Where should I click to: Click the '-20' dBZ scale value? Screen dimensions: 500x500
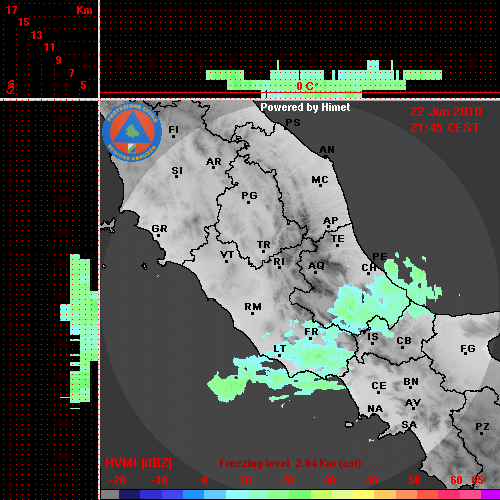click(x=117, y=480)
